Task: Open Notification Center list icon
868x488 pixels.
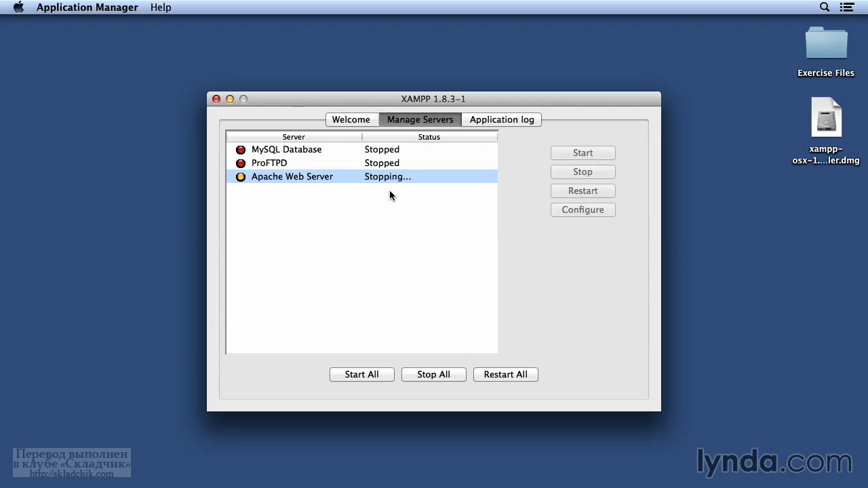Action: tap(846, 7)
